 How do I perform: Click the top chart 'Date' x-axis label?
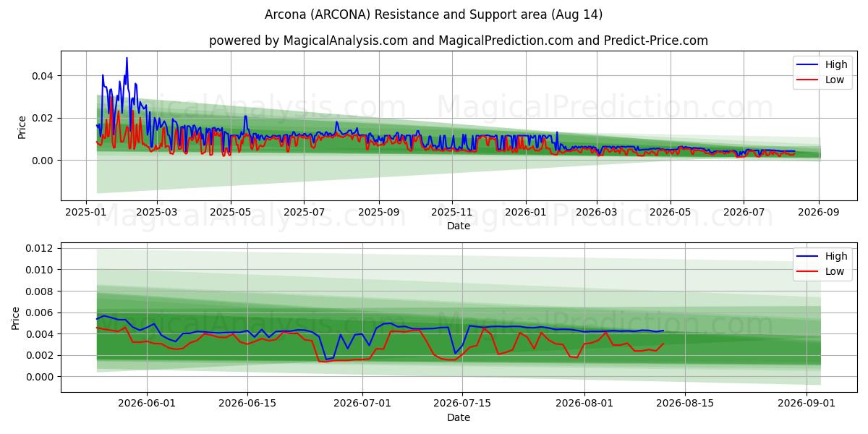click(459, 226)
